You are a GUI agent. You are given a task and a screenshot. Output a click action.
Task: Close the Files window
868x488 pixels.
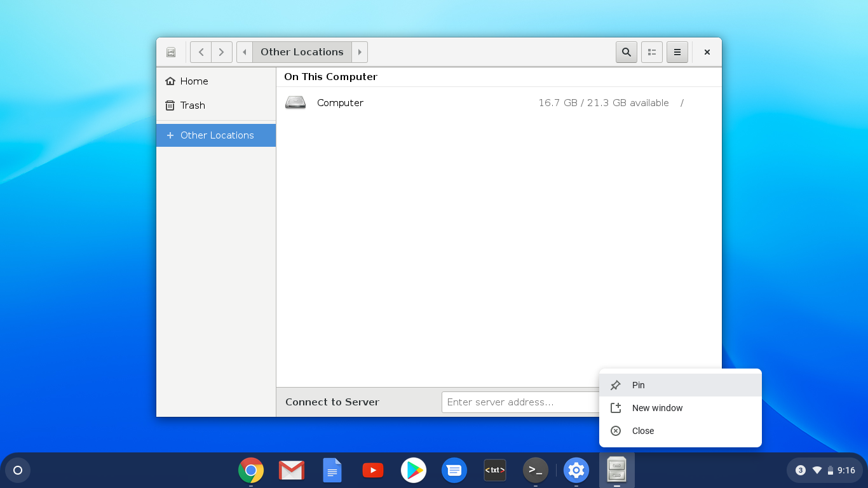click(707, 52)
